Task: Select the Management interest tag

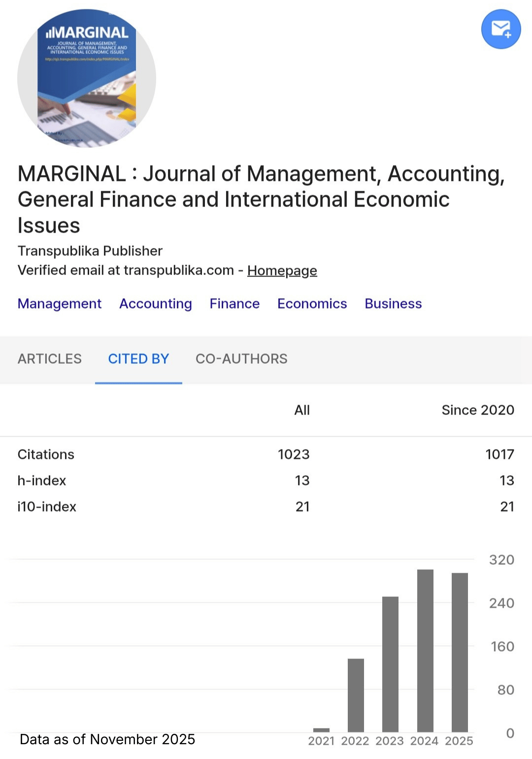Action: [60, 304]
